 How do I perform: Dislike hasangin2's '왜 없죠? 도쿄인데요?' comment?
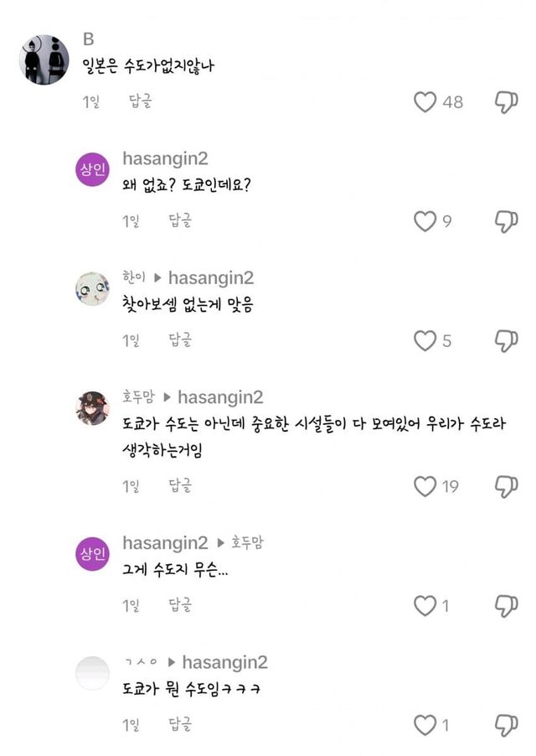click(x=506, y=221)
